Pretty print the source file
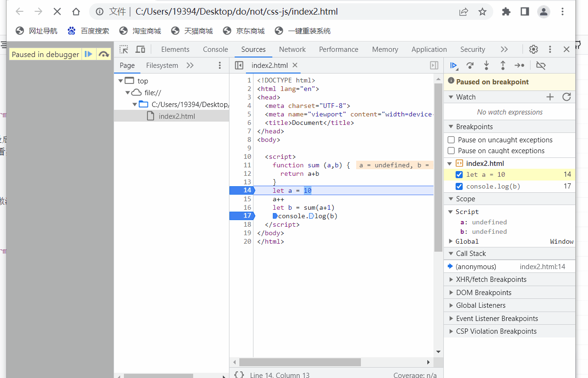The image size is (588, 378). click(239, 375)
